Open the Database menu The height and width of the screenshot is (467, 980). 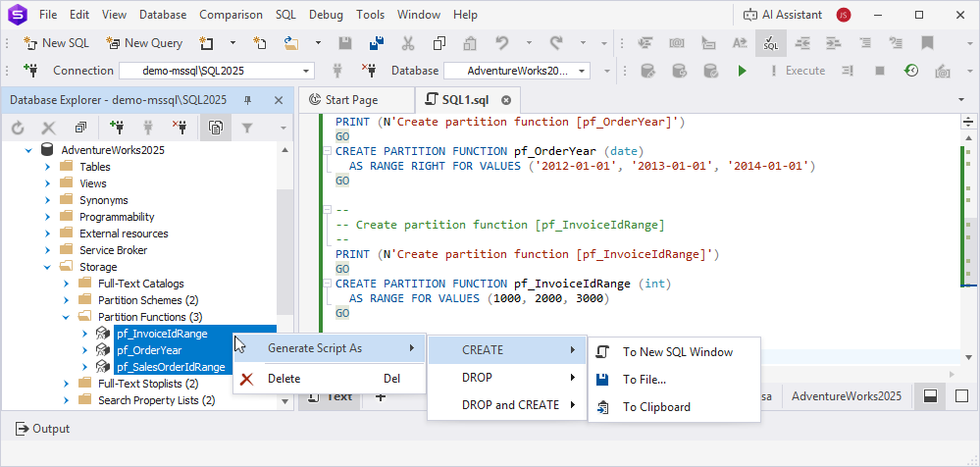pos(163,15)
